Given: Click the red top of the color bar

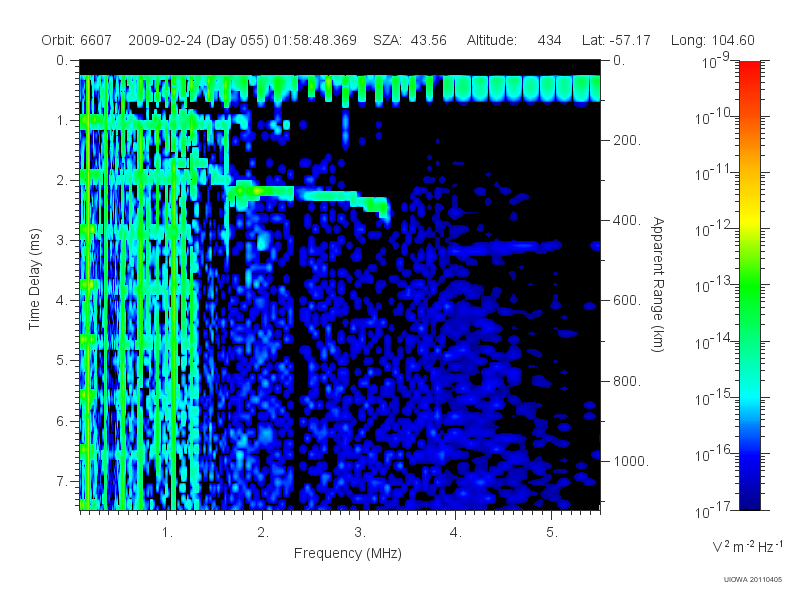Looking at the screenshot, I should tap(749, 69).
